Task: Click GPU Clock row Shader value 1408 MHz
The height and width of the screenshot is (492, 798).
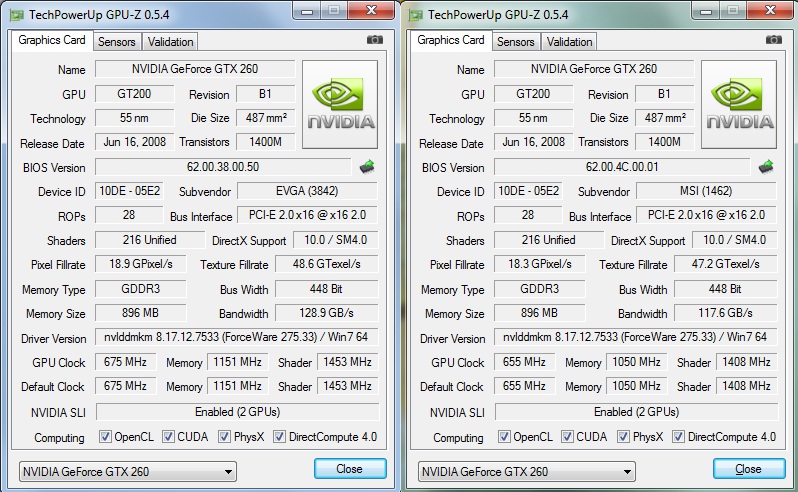Action: 747,362
